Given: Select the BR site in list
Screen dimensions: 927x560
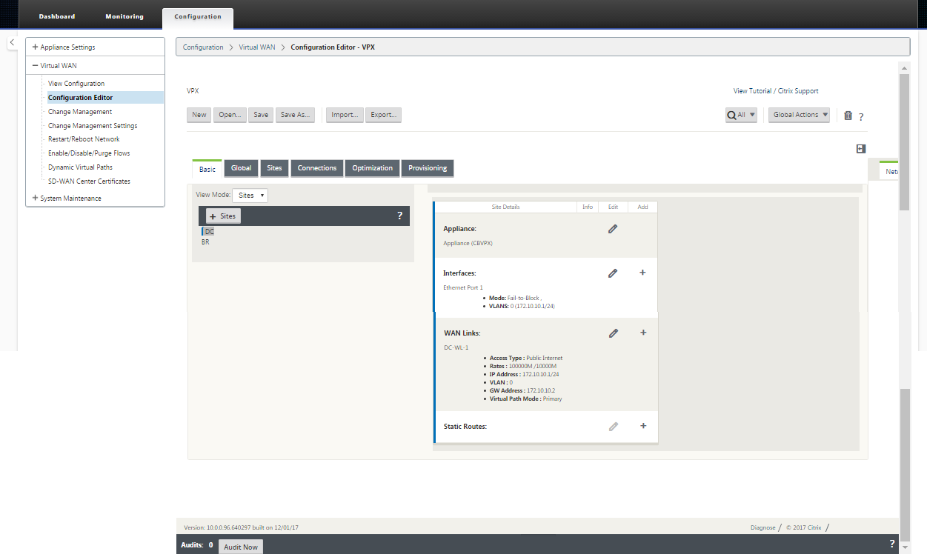Looking at the screenshot, I should [205, 241].
